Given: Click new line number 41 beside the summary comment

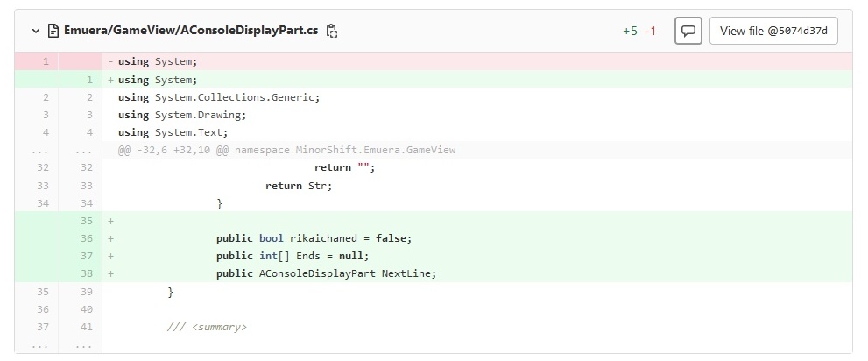Looking at the screenshot, I should click(86, 327).
